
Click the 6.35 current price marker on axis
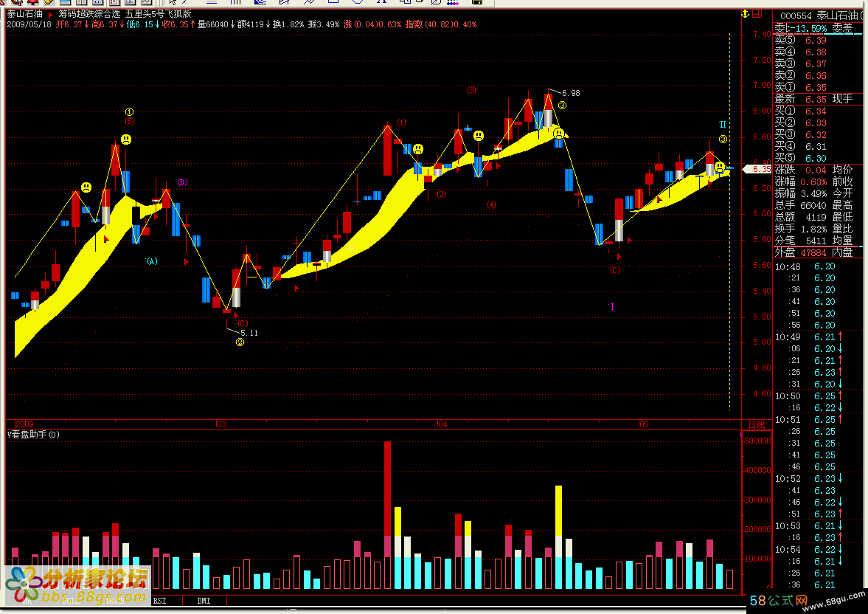point(757,169)
